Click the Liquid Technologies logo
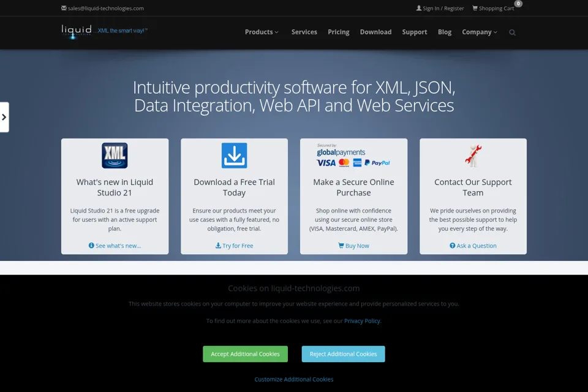This screenshot has width=588, height=392. point(77,31)
